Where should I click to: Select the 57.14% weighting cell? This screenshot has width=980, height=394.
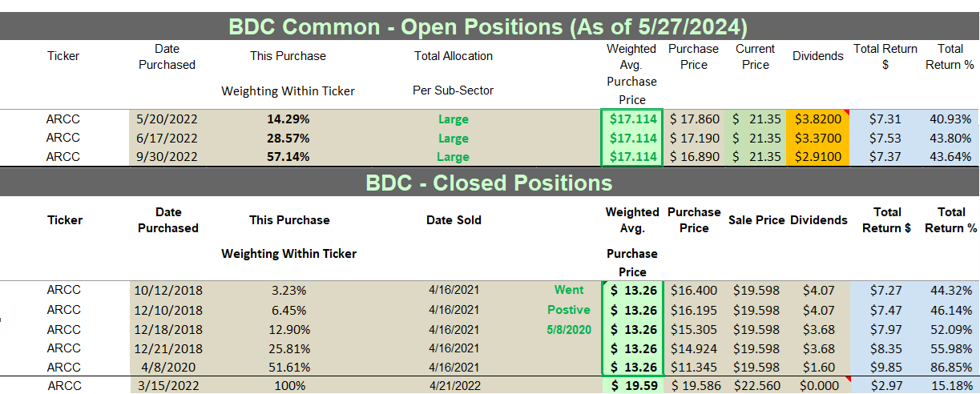click(288, 157)
